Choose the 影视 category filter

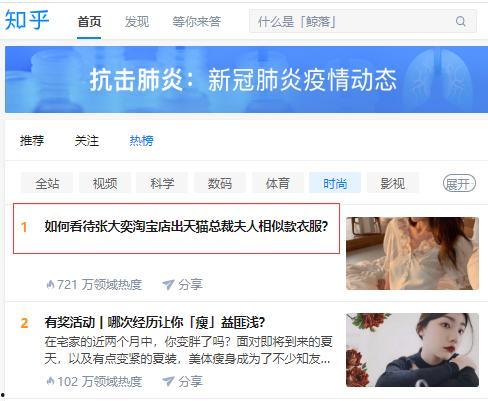click(393, 183)
